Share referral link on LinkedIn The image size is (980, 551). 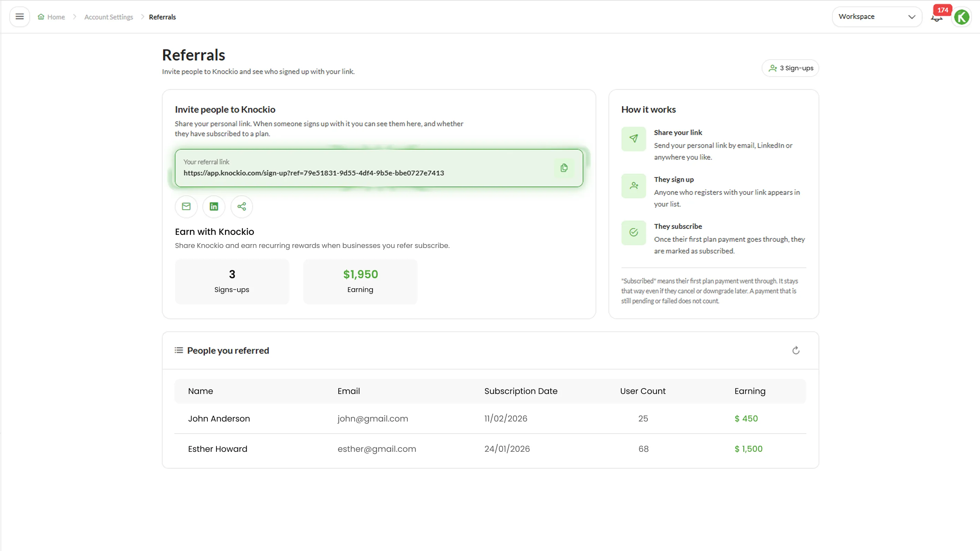214,207
